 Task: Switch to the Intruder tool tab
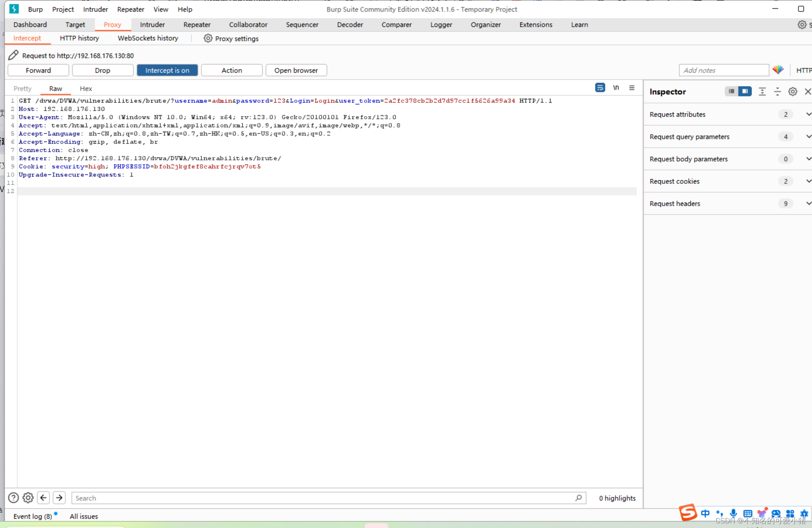click(x=152, y=24)
